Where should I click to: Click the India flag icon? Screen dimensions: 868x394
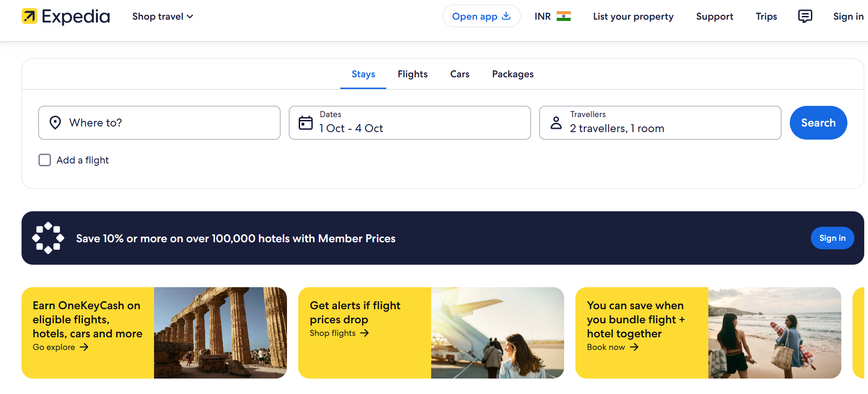(563, 16)
